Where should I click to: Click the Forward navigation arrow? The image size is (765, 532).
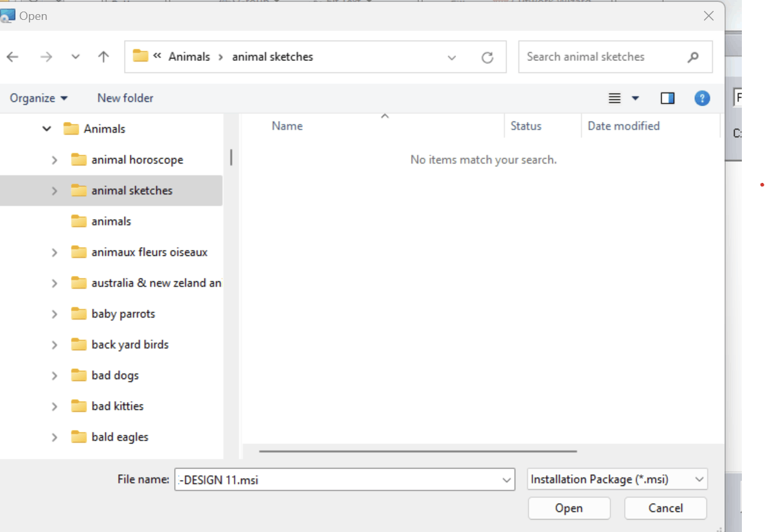[46, 57]
